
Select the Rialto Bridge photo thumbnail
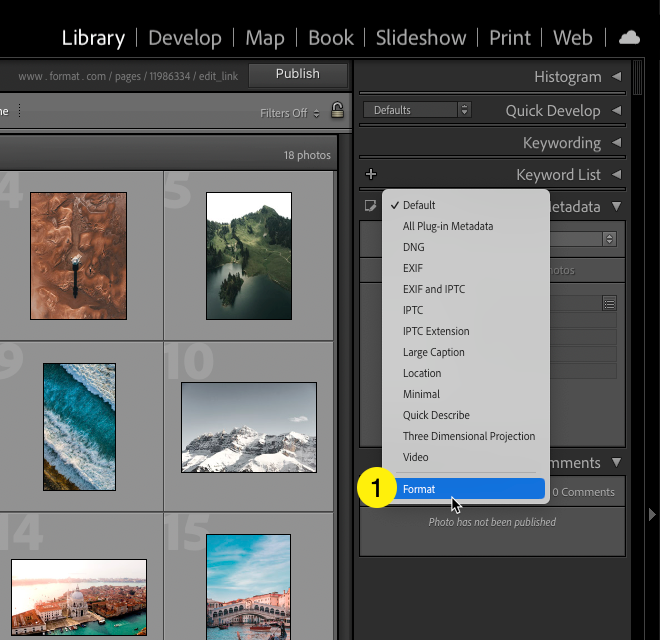[248, 587]
